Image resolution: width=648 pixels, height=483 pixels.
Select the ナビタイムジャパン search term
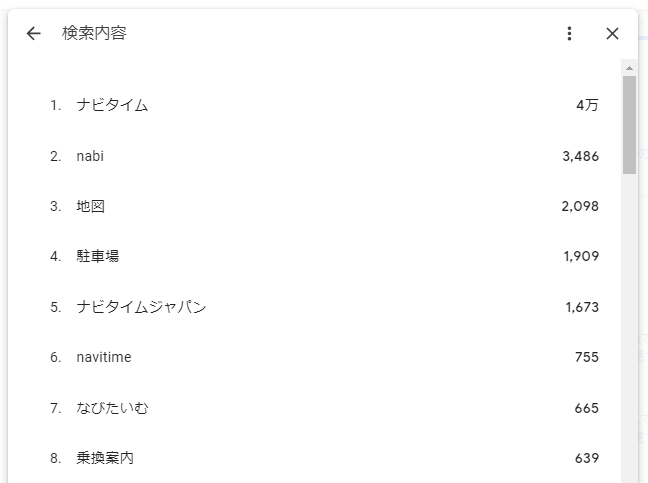point(141,307)
